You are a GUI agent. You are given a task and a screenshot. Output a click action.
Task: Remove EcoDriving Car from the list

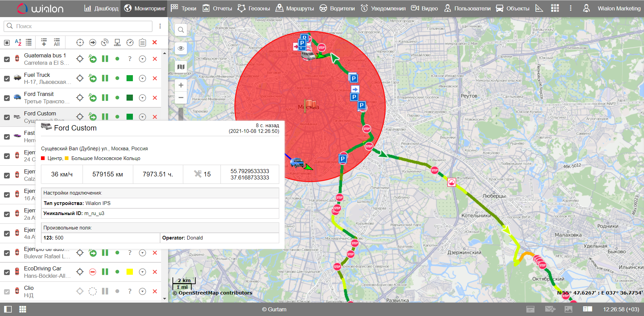tap(155, 272)
